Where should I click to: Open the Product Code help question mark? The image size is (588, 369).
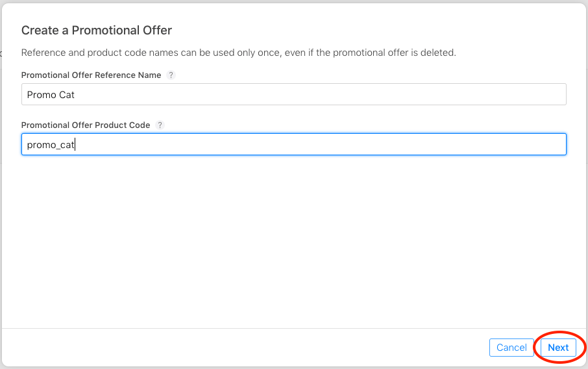pyautogui.click(x=160, y=125)
